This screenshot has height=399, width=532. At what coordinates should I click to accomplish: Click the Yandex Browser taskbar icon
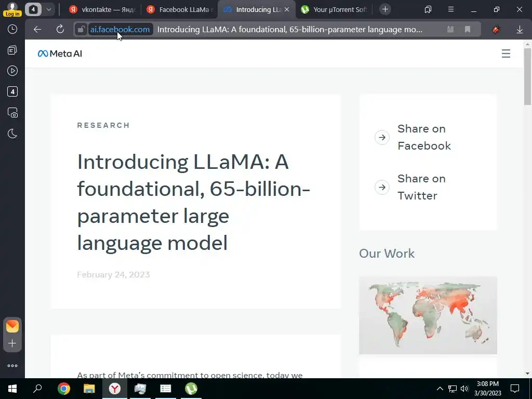coord(115,389)
